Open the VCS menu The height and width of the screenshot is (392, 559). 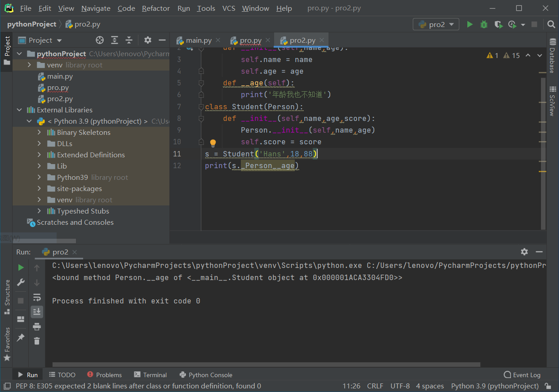229,8
